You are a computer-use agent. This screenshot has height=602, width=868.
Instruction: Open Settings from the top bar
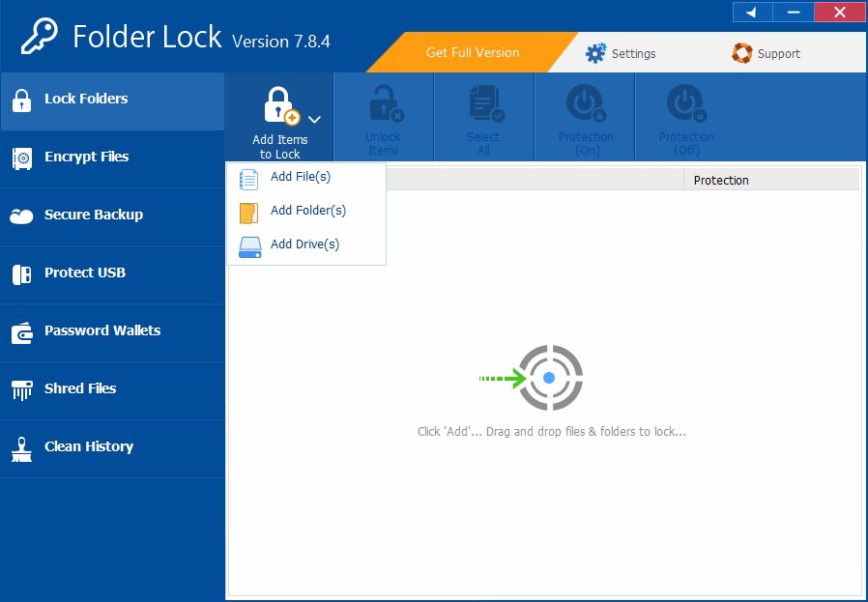tap(620, 53)
